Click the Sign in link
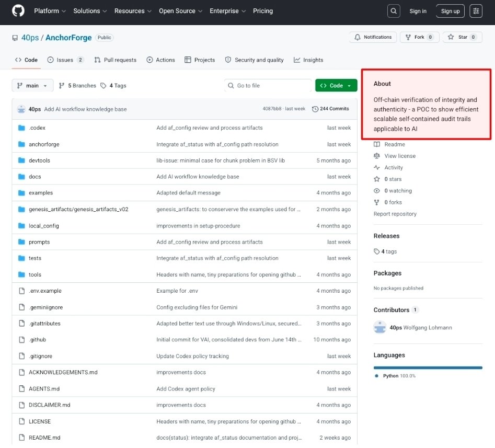 (x=418, y=11)
